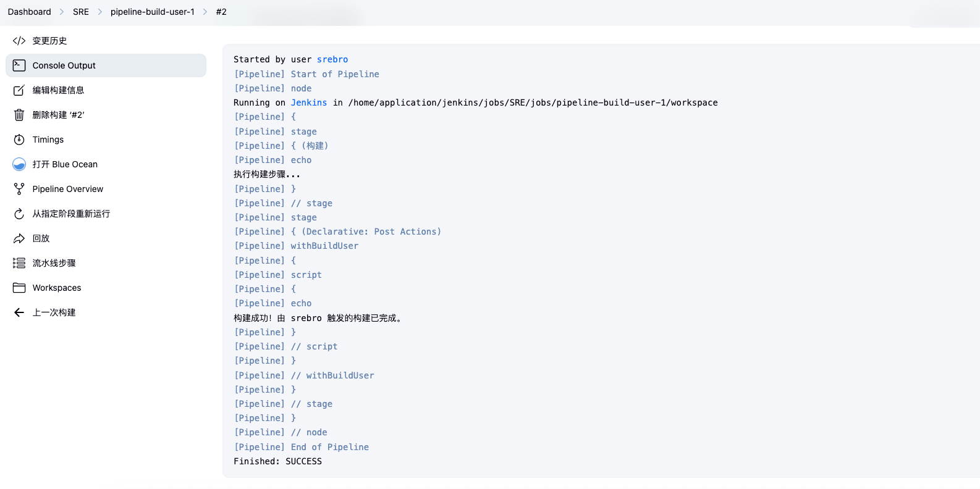Click the restart-from-stage circular arrow icon
Viewport: 980px width, 489px height.
tap(19, 214)
